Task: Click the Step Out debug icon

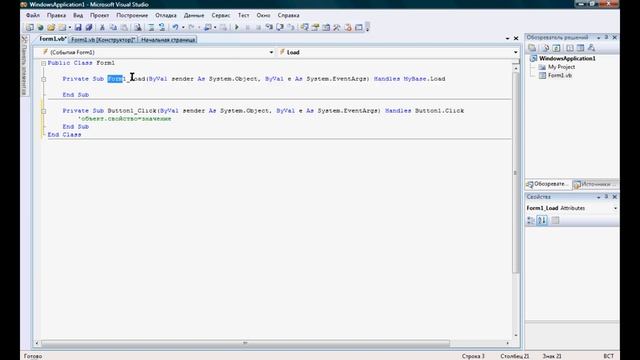Action: pos(290,27)
